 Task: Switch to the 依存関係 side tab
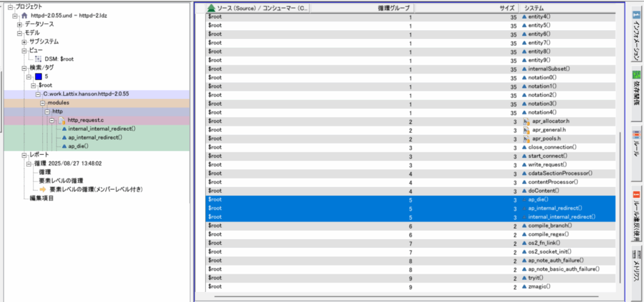pos(635,92)
